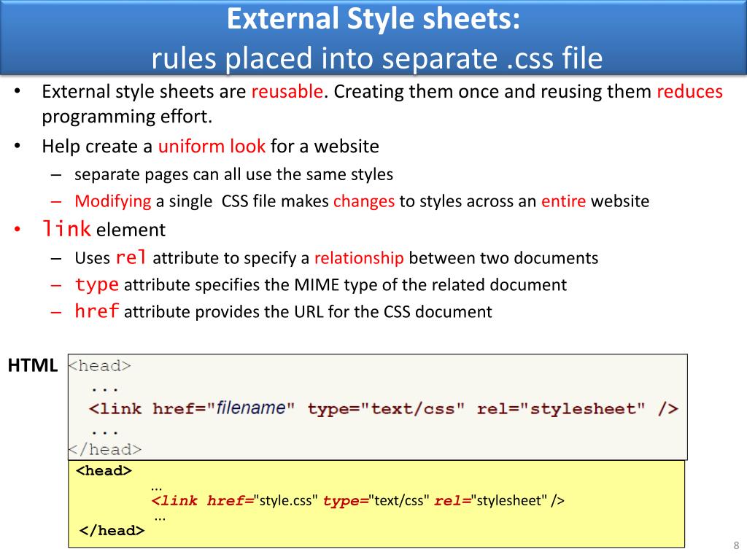Click the title 'External Style sheets:'

(x=373, y=19)
